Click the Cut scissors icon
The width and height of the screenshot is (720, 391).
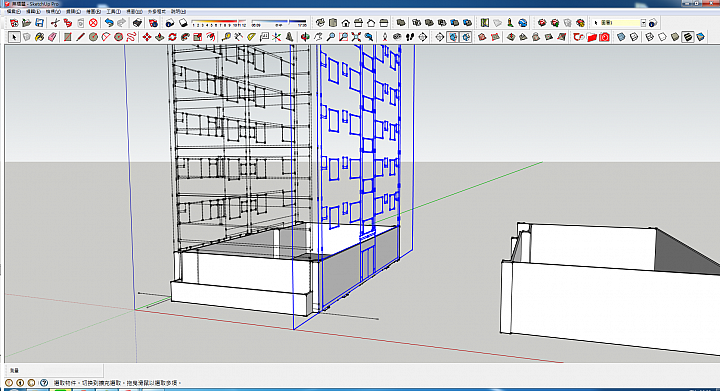pyautogui.click(x=55, y=22)
